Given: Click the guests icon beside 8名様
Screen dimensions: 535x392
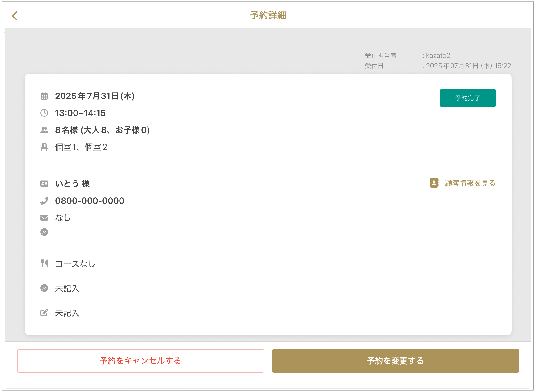Looking at the screenshot, I should coord(44,130).
